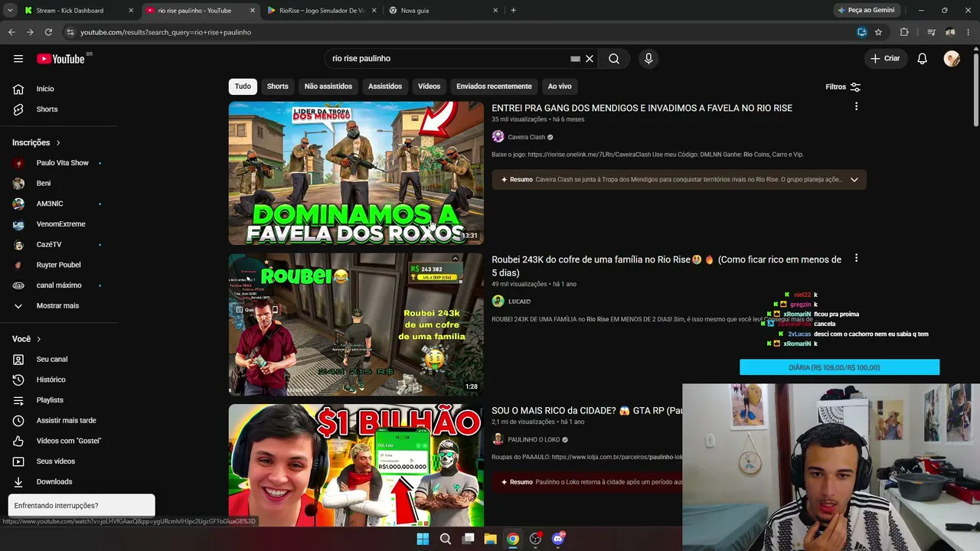Expand the Inscrições section chevron
Viewport: 980px width, 551px height.
pos(58,143)
